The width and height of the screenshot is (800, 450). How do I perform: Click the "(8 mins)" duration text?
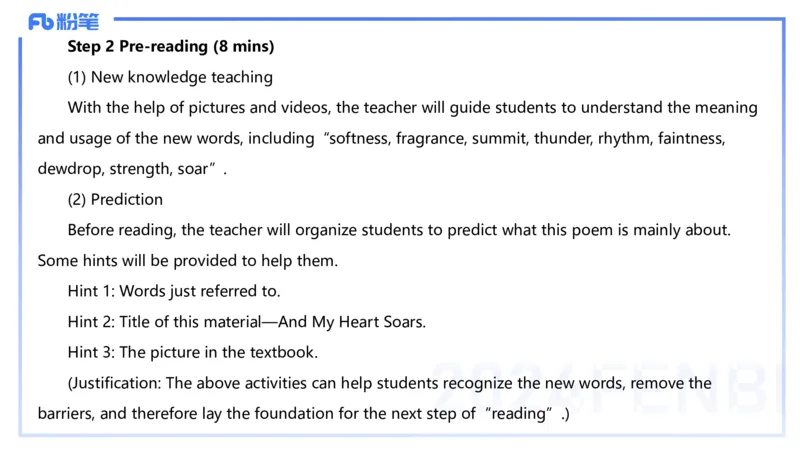coord(244,47)
